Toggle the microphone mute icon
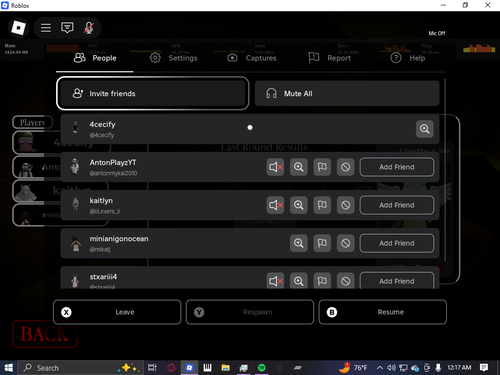This screenshot has height=375, width=500. coord(88,28)
